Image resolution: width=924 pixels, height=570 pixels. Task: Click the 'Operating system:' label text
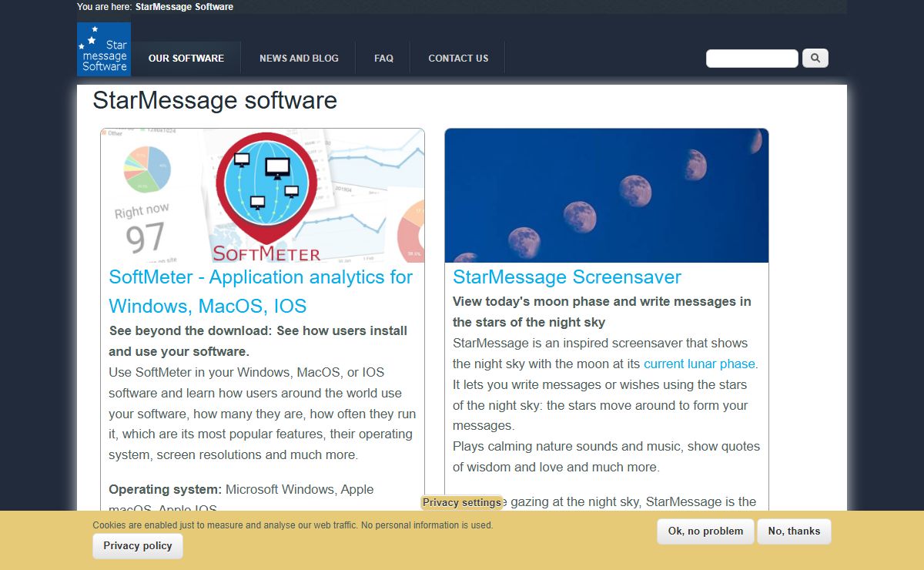[x=165, y=489]
